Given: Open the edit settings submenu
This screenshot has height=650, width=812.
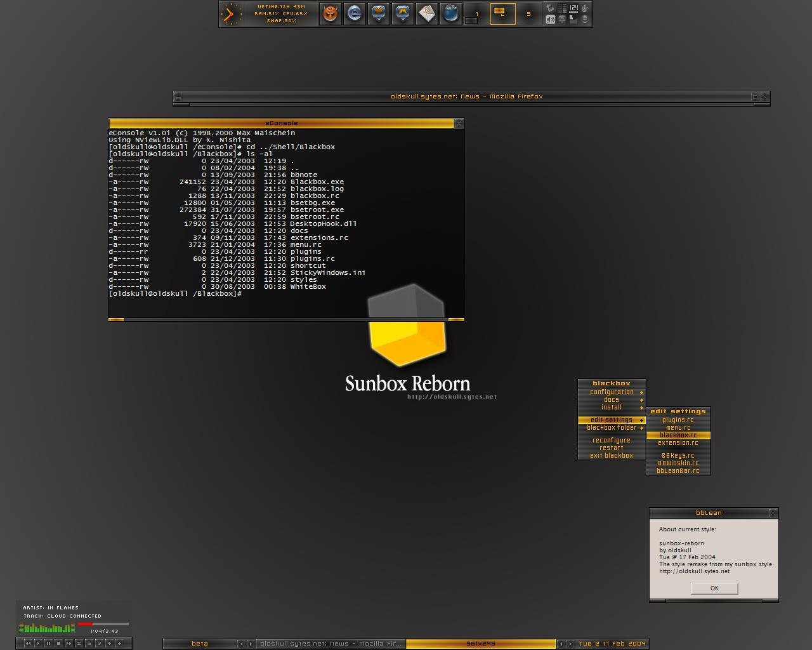Looking at the screenshot, I should [612, 420].
